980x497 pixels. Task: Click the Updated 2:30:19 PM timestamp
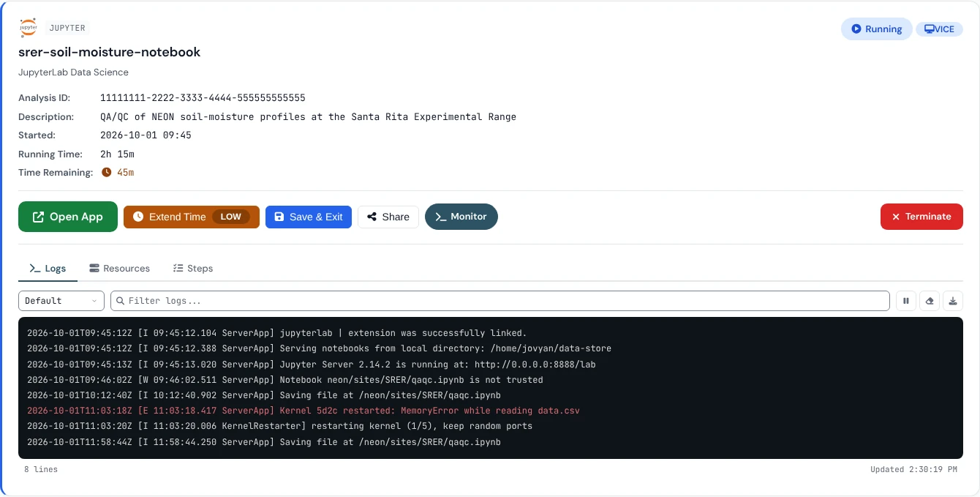(x=913, y=469)
